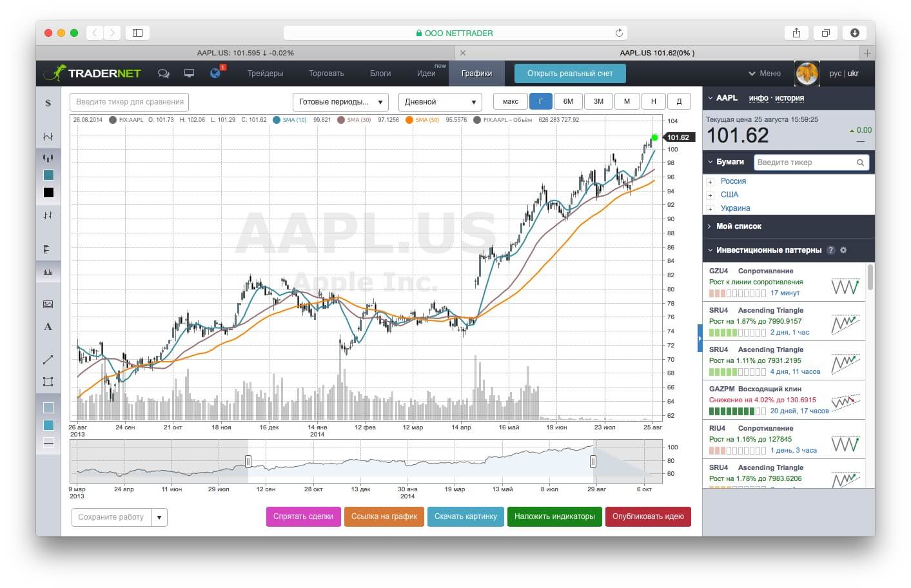
Task: Click 'Спрятать сделки' button
Action: 304,516
